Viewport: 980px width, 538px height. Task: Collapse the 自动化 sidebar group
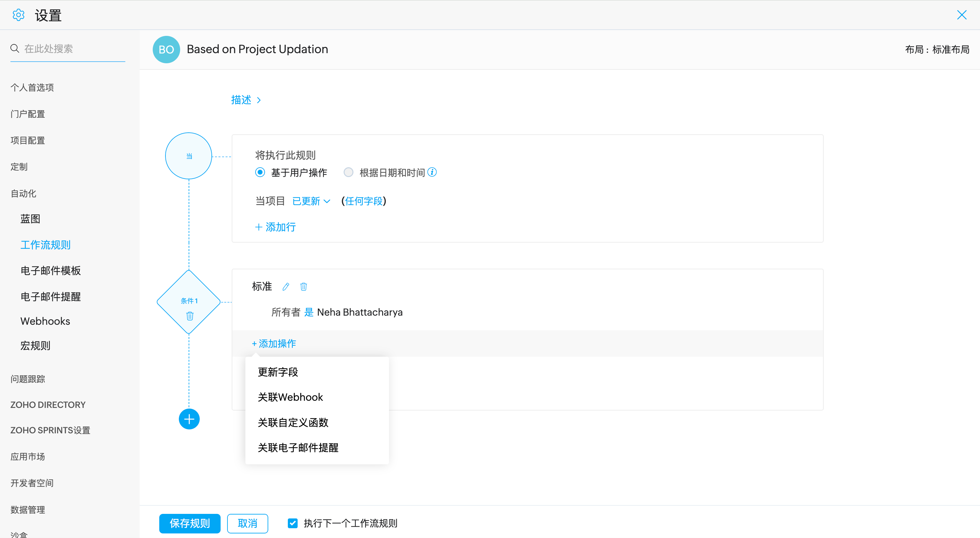[23, 194]
